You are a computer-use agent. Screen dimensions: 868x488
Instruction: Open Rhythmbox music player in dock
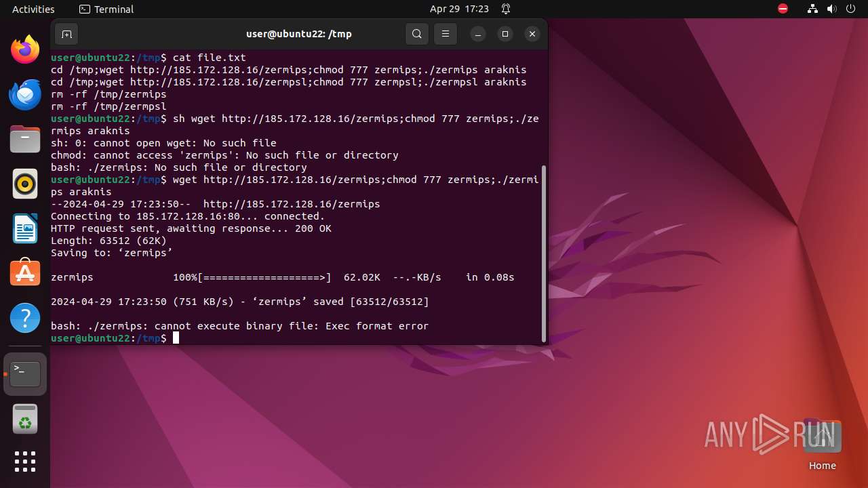click(25, 184)
